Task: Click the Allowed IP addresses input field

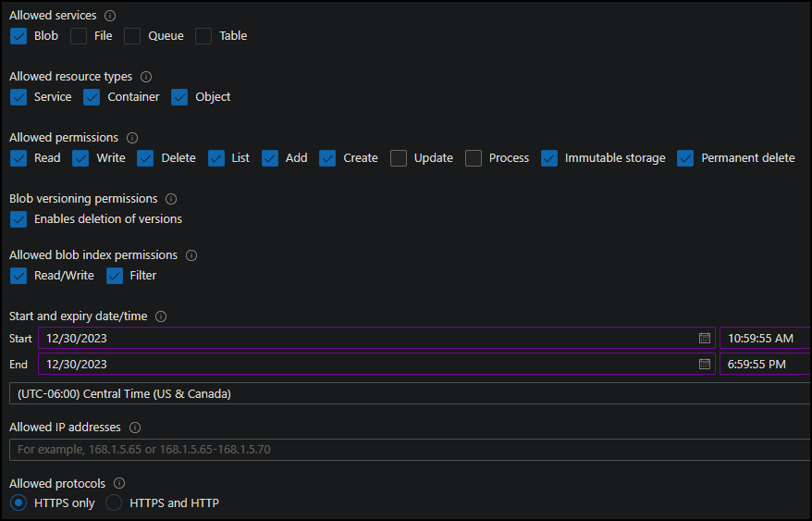Action: click(x=407, y=450)
